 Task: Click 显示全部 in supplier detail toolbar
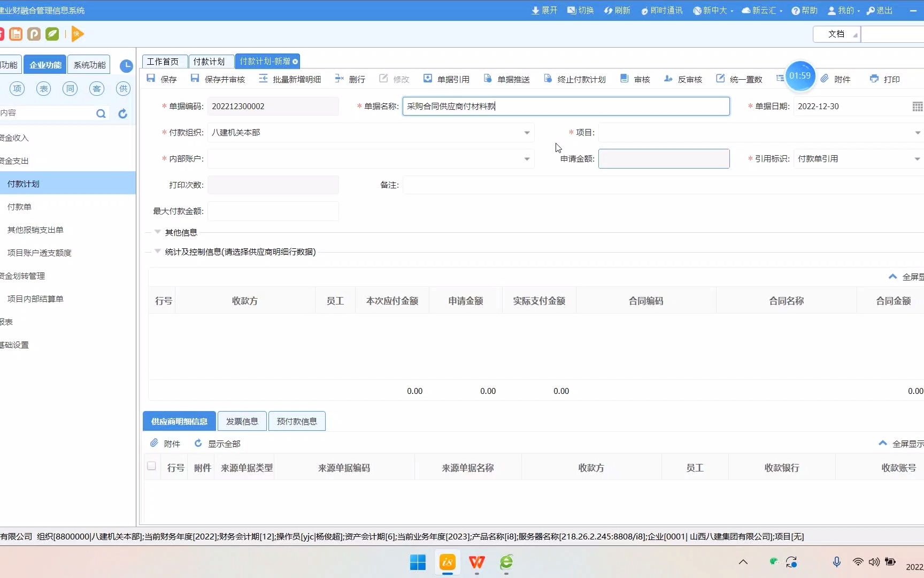pyautogui.click(x=217, y=444)
